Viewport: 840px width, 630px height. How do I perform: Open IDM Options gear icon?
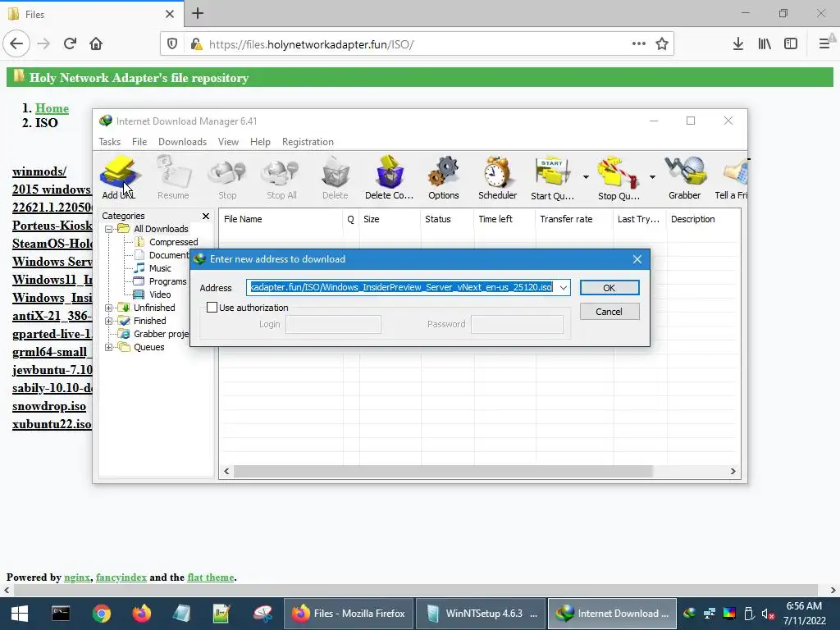click(444, 177)
